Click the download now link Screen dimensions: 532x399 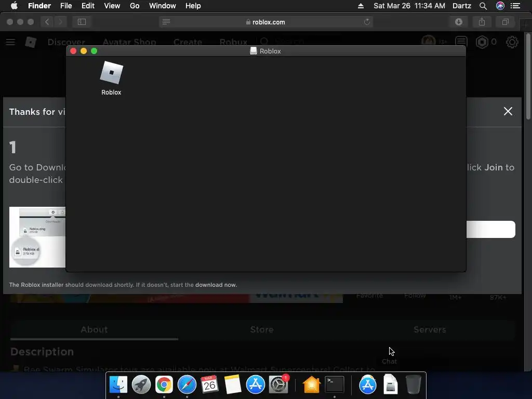(216, 285)
